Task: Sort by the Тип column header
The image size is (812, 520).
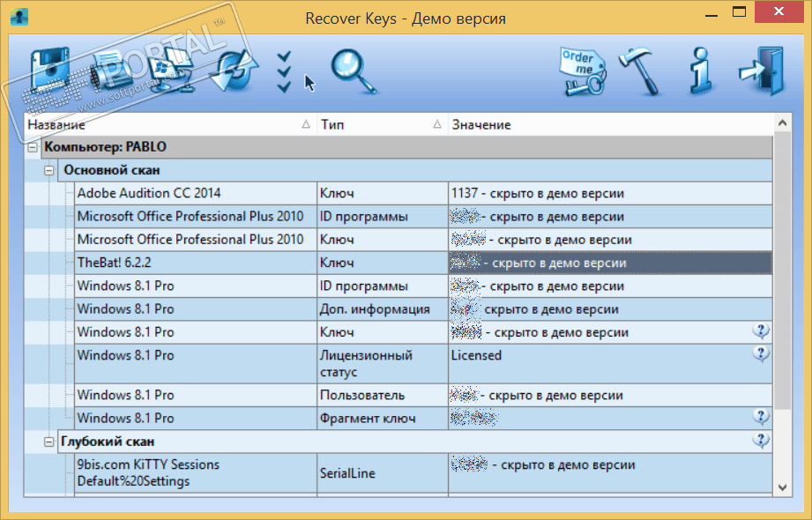Action: pyautogui.click(x=382, y=124)
